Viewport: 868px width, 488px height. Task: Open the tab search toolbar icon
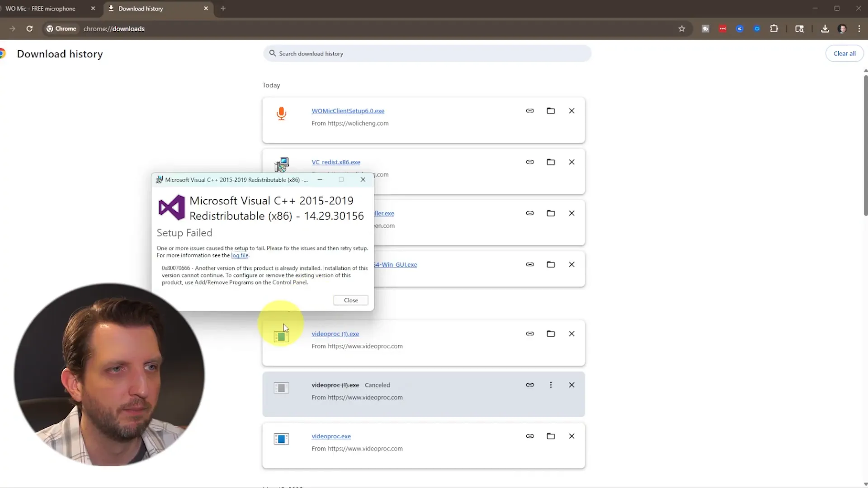[x=799, y=28]
